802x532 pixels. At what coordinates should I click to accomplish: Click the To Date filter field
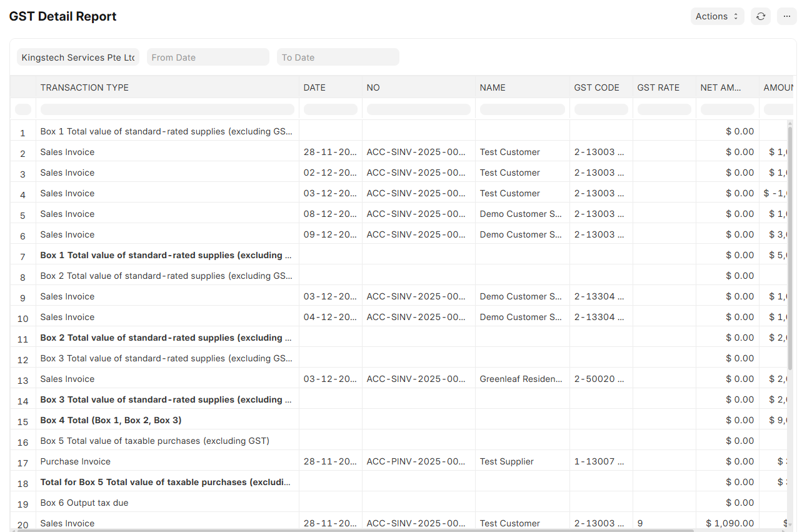(338, 58)
